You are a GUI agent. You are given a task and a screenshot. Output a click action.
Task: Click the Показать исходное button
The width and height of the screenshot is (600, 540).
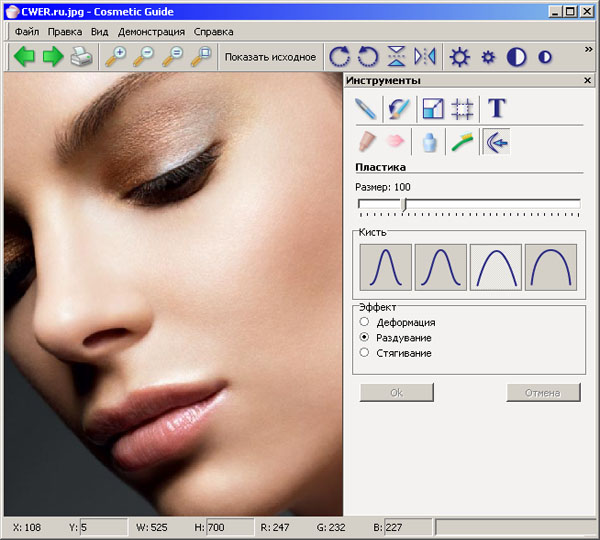tap(270, 57)
